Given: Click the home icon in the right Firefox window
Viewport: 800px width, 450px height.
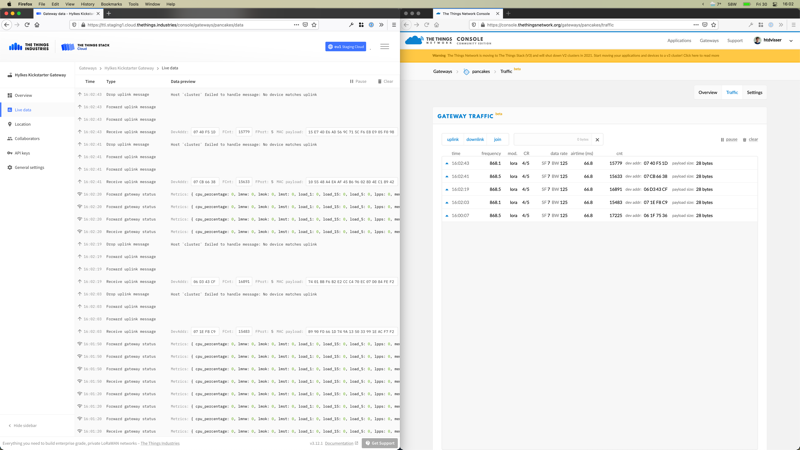Looking at the screenshot, I should [436, 24].
